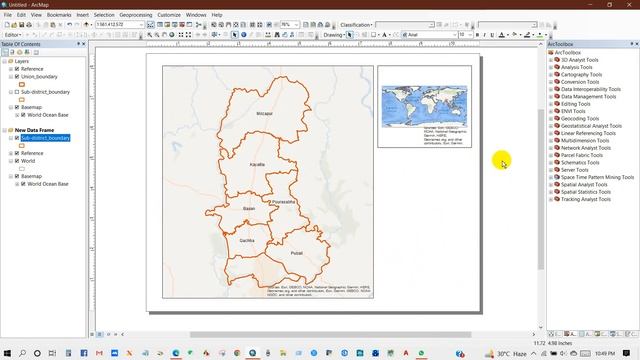Open the Insert menu
Viewport: 640px width, 360px height.
(82, 15)
